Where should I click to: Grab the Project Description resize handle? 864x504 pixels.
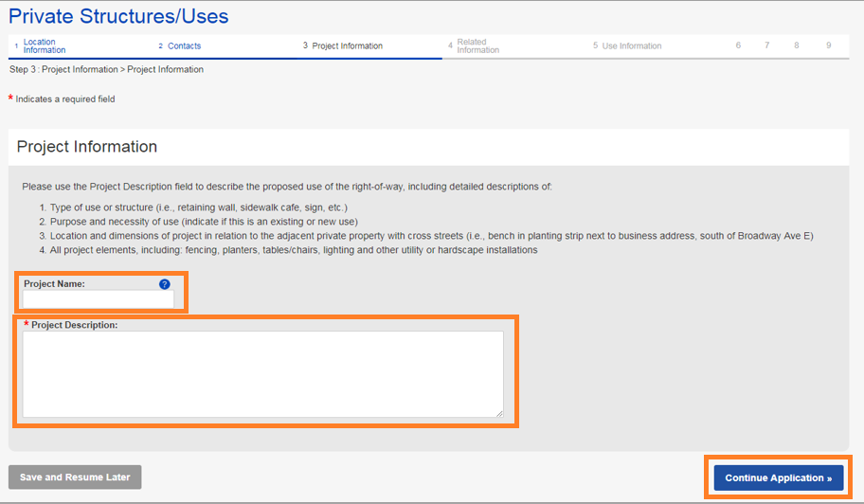tap(498, 413)
